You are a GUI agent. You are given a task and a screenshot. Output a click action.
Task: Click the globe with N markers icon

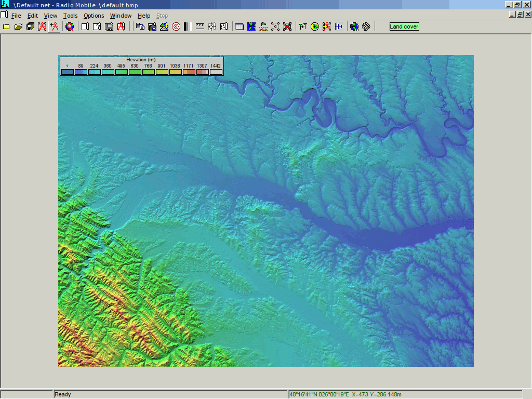354,26
